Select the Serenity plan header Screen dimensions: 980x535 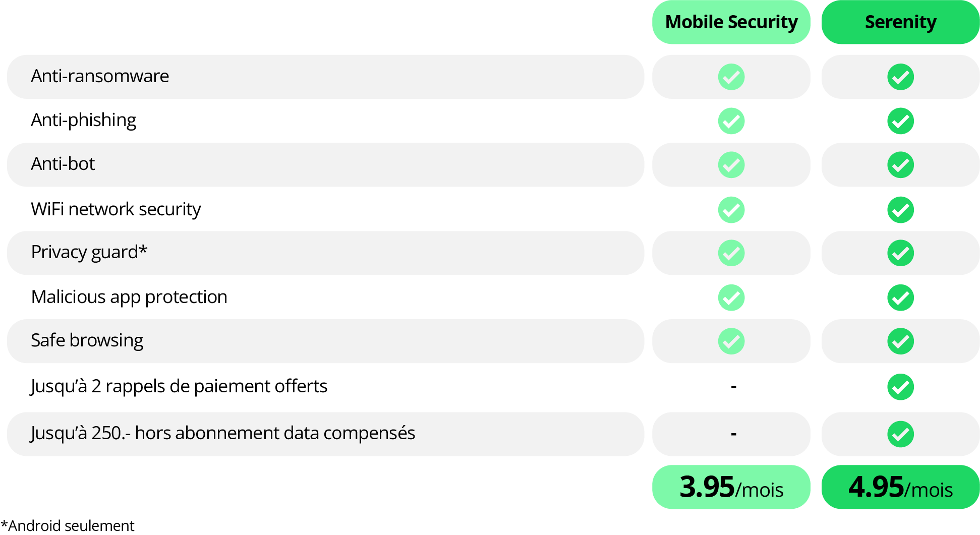tap(900, 22)
